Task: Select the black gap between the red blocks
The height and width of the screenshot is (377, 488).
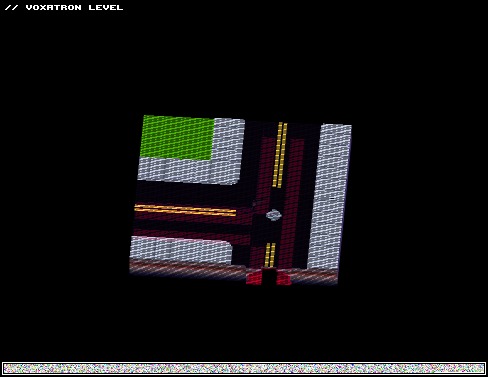Action: point(269,276)
